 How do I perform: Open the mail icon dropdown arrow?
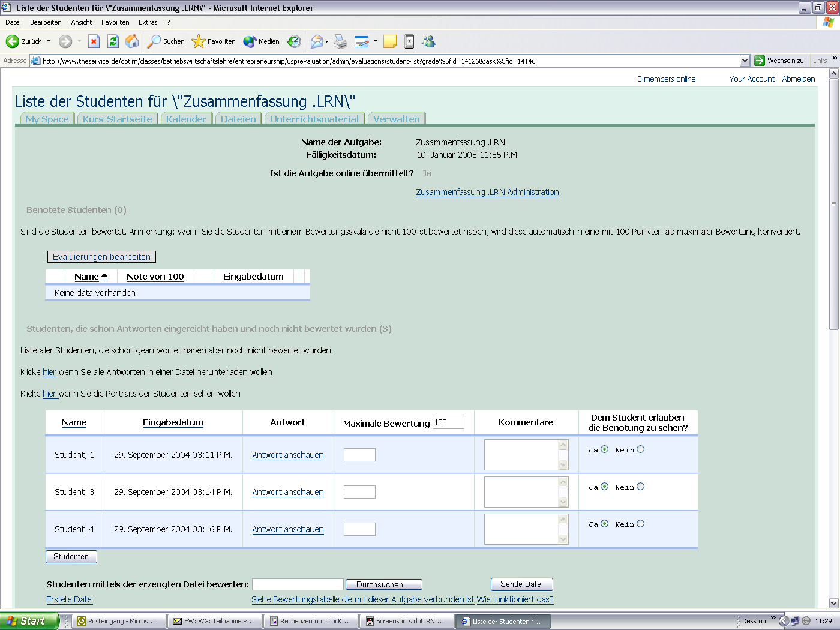pyautogui.click(x=326, y=41)
